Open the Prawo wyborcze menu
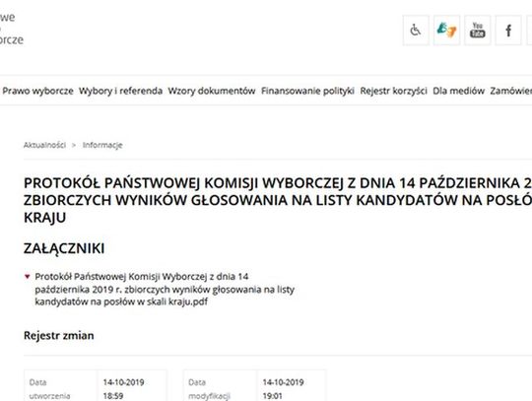Viewport: 532px width, 401px height. tap(37, 91)
